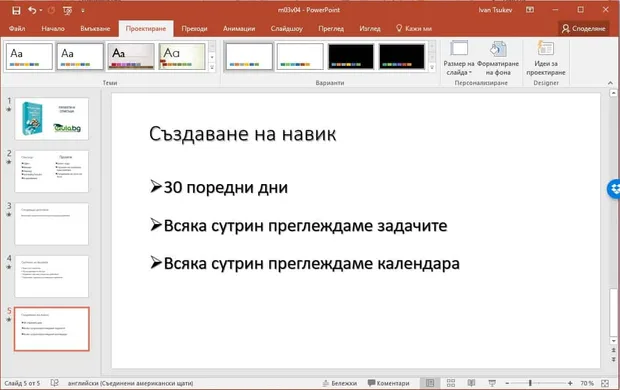
Task: Save the presentation from Quick Access toolbar
Action: coord(16,11)
